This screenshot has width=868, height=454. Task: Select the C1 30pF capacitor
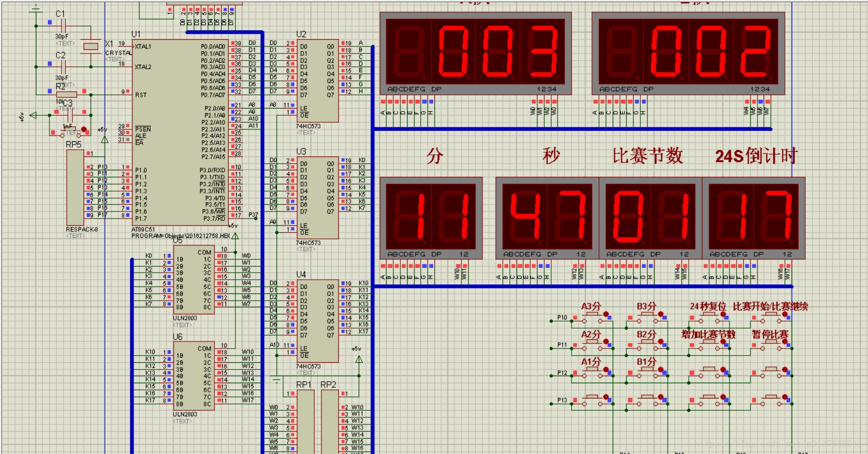(x=63, y=25)
